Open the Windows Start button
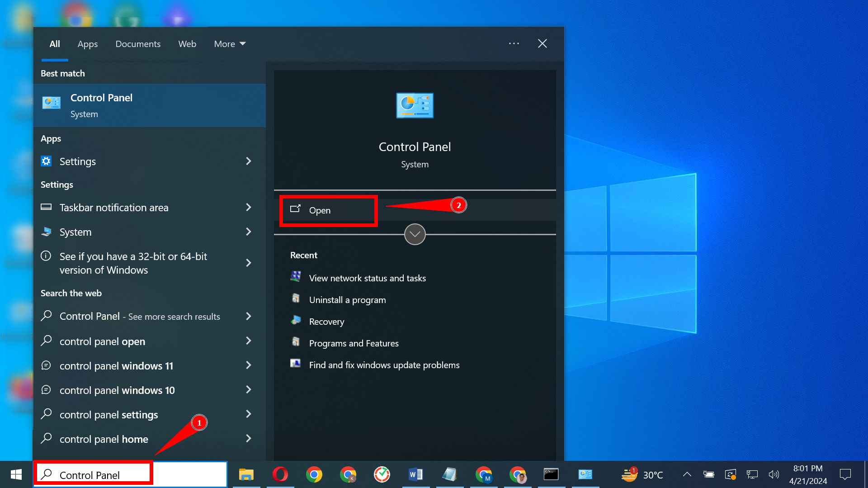Image resolution: width=868 pixels, height=488 pixels. [16, 474]
